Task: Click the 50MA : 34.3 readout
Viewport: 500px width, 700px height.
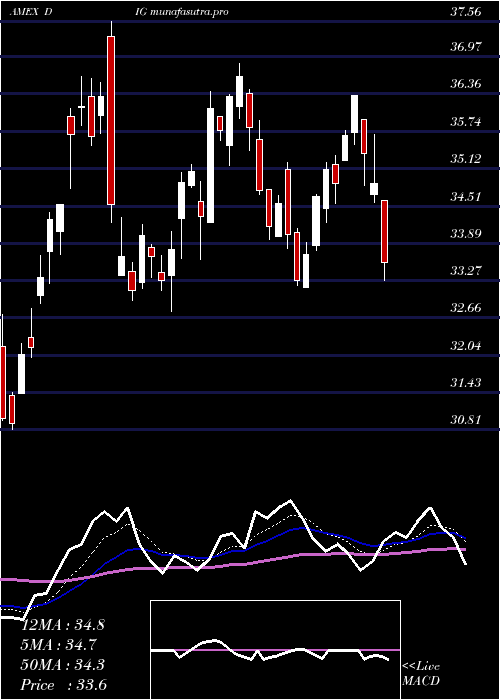Action: [x=63, y=665]
